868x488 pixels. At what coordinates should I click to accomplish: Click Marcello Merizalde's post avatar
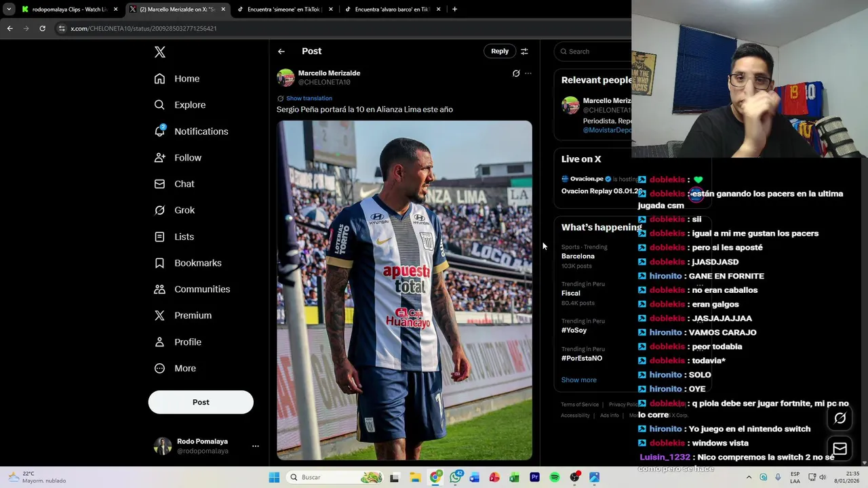tap(285, 77)
